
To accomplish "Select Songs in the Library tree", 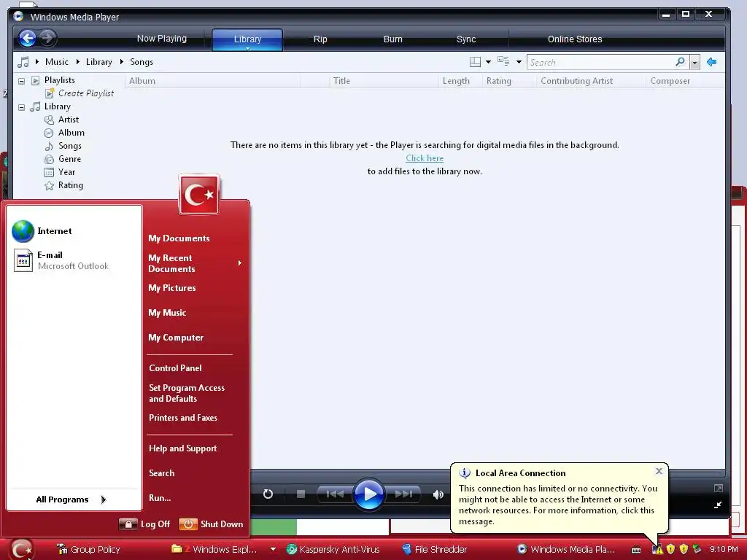I will click(69, 146).
